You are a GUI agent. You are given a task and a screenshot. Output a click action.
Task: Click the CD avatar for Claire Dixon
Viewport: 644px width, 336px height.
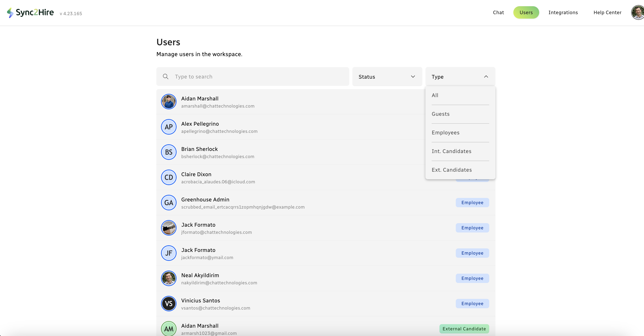click(x=169, y=177)
